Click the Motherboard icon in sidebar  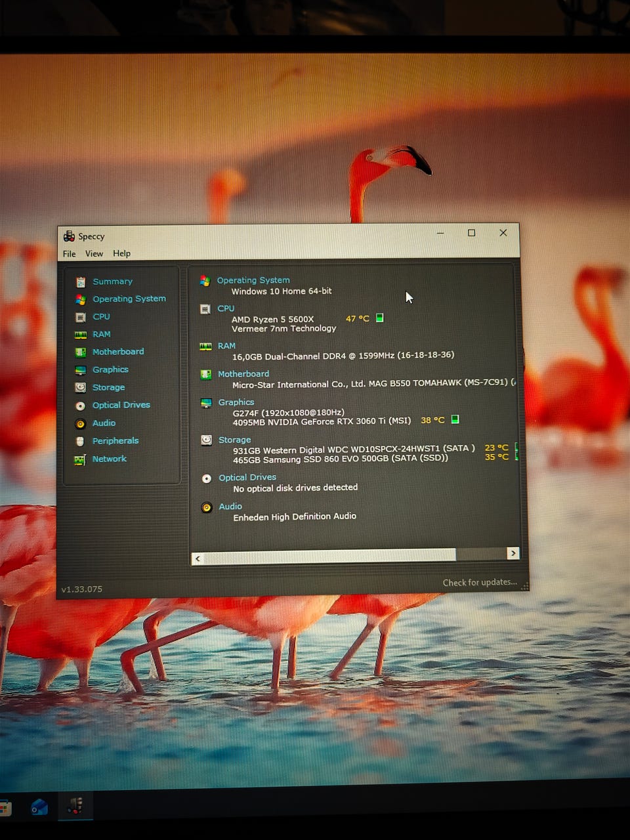(x=81, y=352)
